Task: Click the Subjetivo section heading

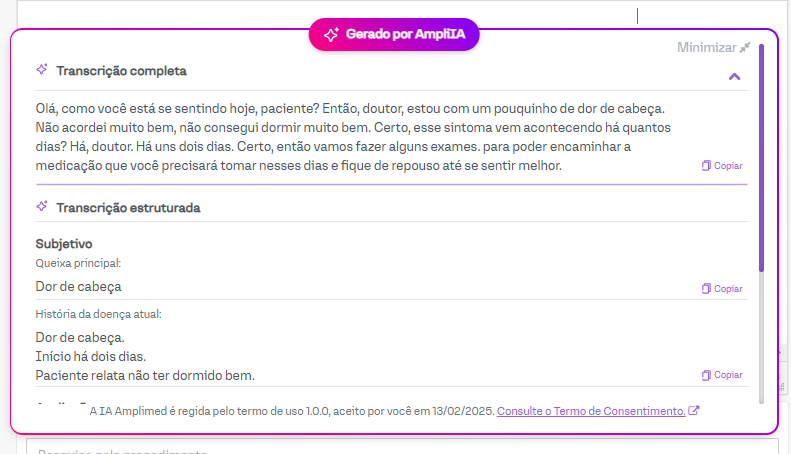Action: (64, 243)
